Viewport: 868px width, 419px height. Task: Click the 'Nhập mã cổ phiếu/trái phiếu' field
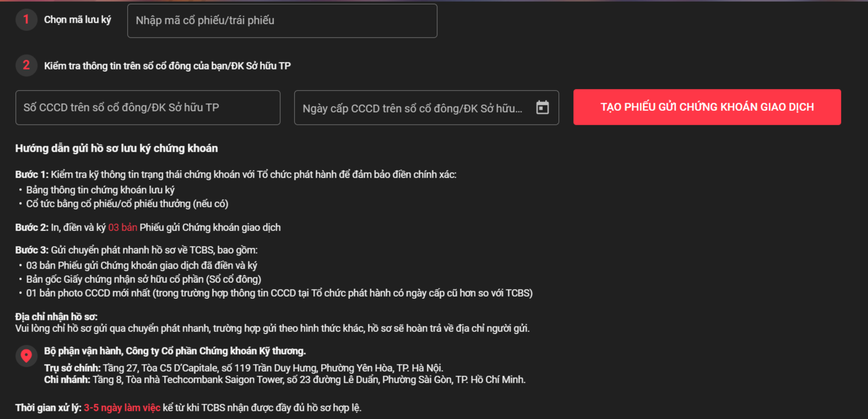click(x=282, y=21)
